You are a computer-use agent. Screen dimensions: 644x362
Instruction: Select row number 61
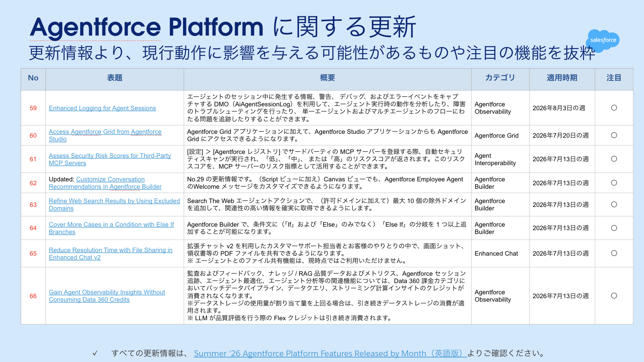(33, 159)
